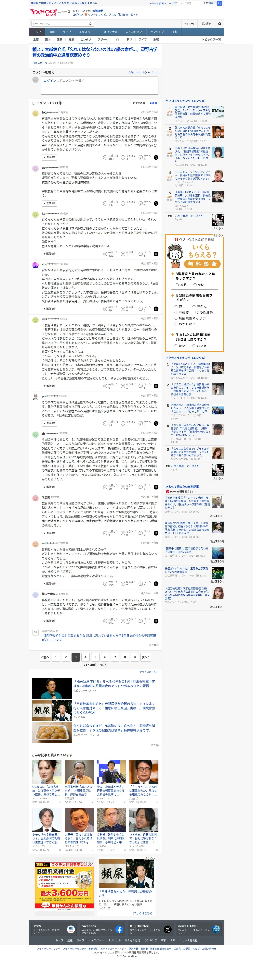Click the 無料診断 ad button
The image size is (253, 980).
(x=203, y=264)
